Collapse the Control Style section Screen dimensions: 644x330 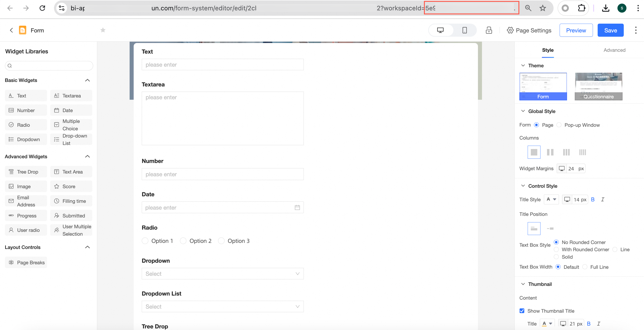[x=523, y=186]
